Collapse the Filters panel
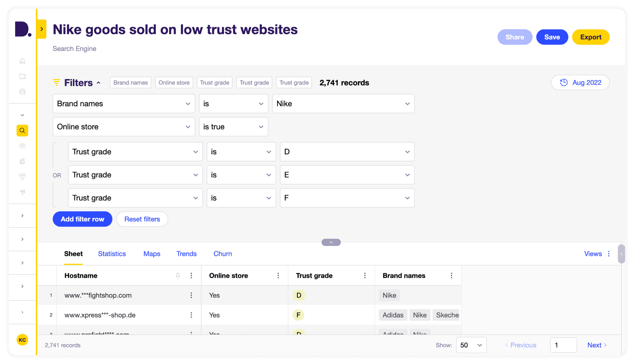This screenshot has width=634, height=364. pos(99,82)
